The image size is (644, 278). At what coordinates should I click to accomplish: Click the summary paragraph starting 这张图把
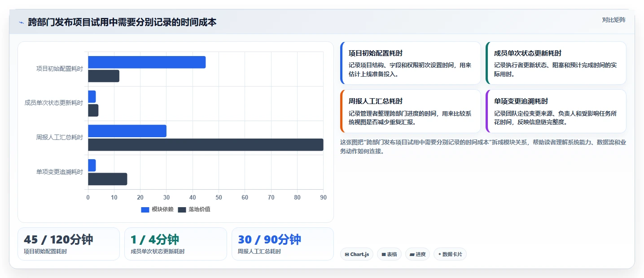[483, 147]
